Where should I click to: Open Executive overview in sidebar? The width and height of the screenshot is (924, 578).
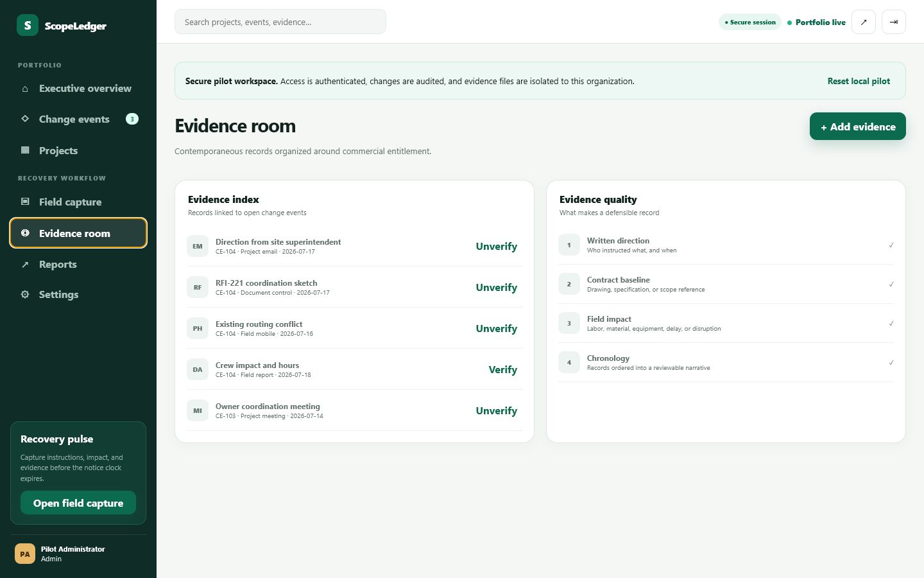[78, 89]
